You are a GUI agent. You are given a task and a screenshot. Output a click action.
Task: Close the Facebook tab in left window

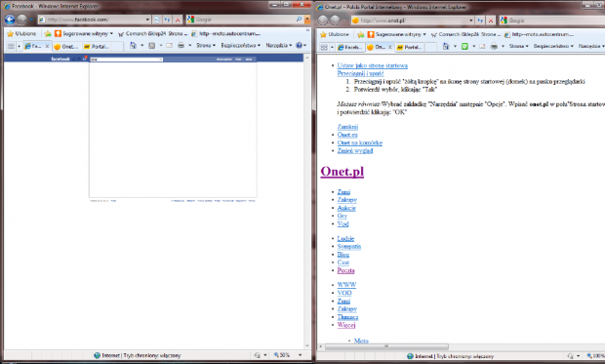pos(47,46)
